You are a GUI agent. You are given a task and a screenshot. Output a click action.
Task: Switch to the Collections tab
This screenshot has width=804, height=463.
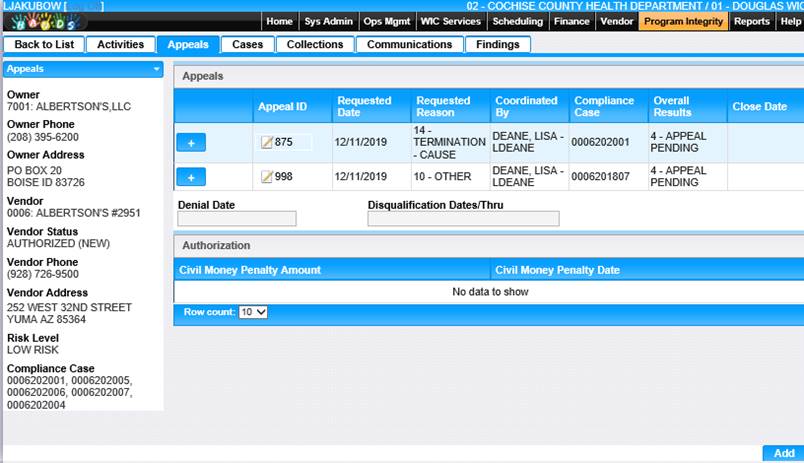pyautogui.click(x=315, y=45)
